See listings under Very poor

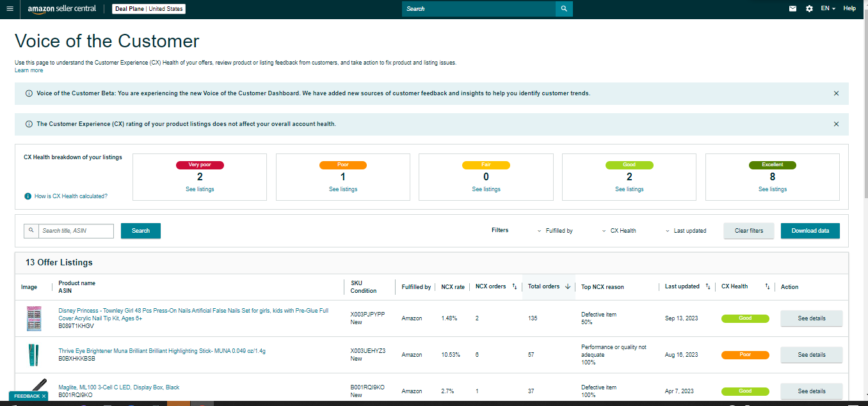(x=200, y=189)
